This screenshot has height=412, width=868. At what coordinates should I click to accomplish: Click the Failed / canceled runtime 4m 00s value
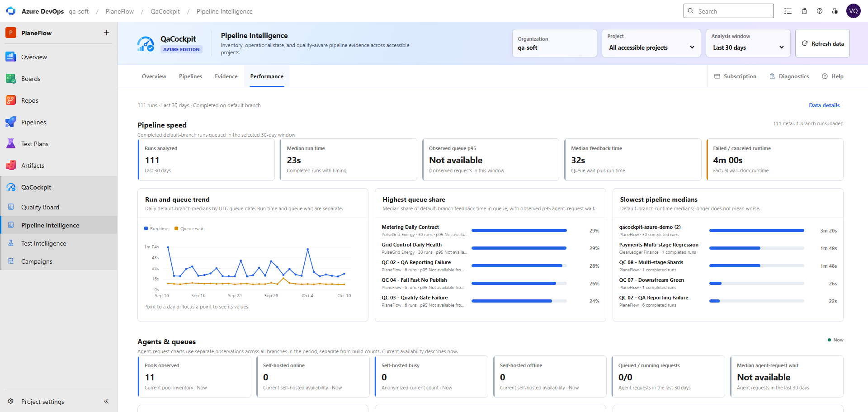[x=728, y=160]
